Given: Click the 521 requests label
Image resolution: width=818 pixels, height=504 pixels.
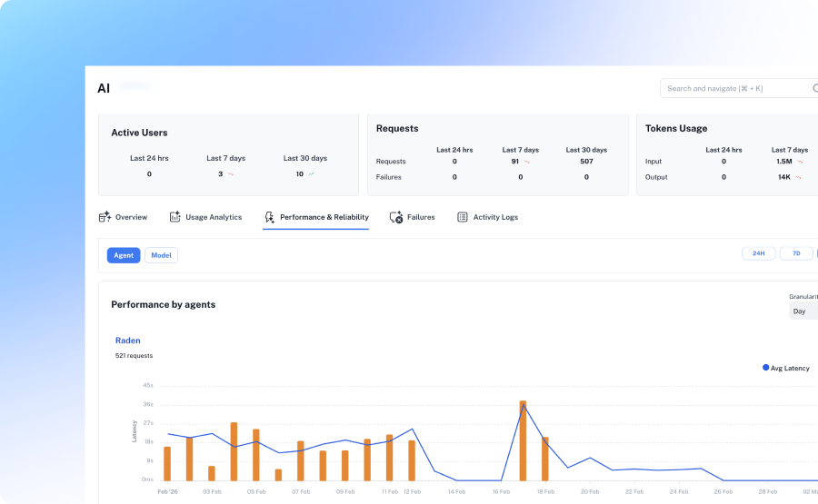Looking at the screenshot, I should coord(135,355).
